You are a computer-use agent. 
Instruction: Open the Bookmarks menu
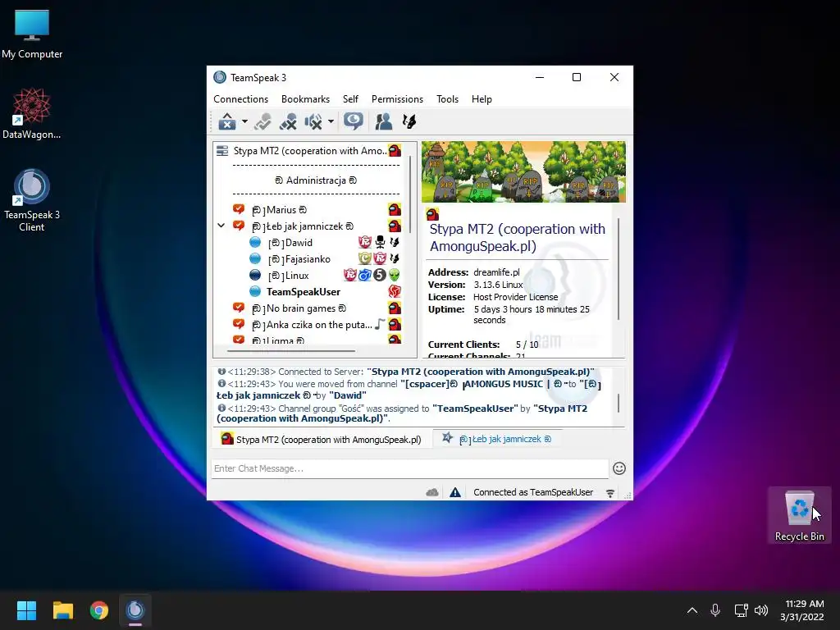305,99
